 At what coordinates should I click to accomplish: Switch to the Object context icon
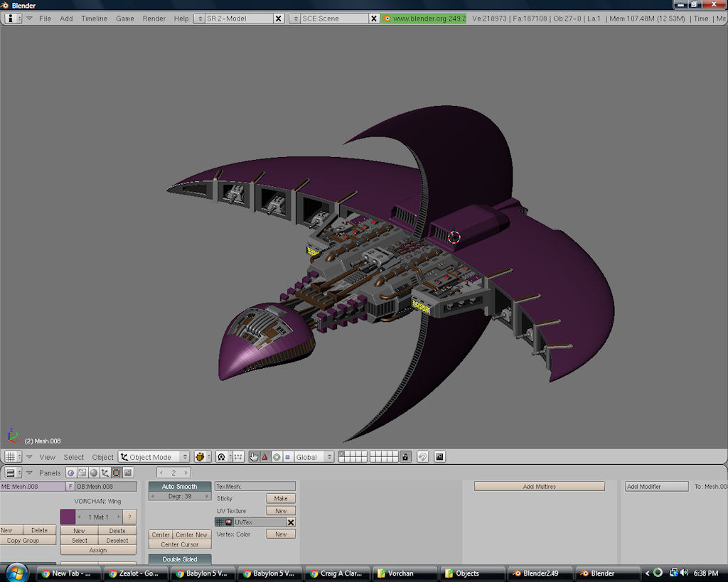[105, 473]
